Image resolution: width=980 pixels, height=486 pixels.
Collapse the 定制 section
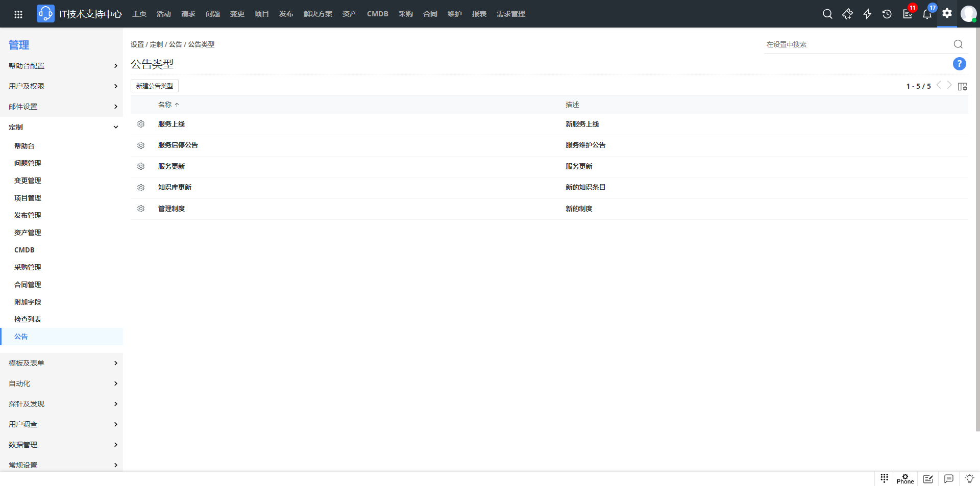pyautogui.click(x=61, y=127)
